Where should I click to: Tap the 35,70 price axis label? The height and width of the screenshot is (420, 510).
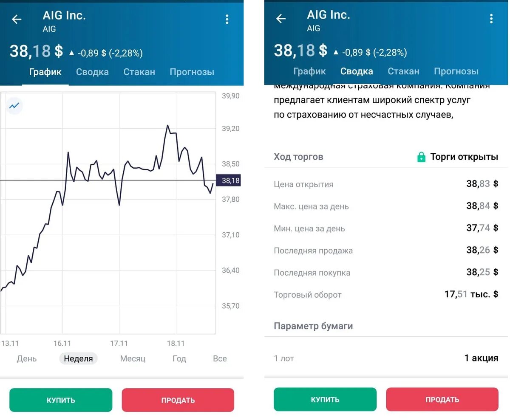pos(231,306)
